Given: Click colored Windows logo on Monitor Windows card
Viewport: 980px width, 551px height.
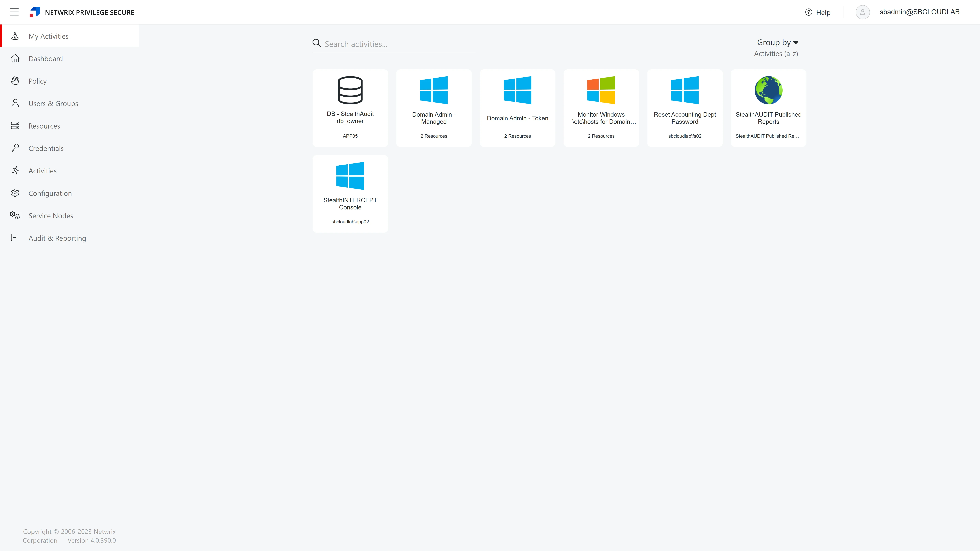Looking at the screenshot, I should click(x=601, y=90).
